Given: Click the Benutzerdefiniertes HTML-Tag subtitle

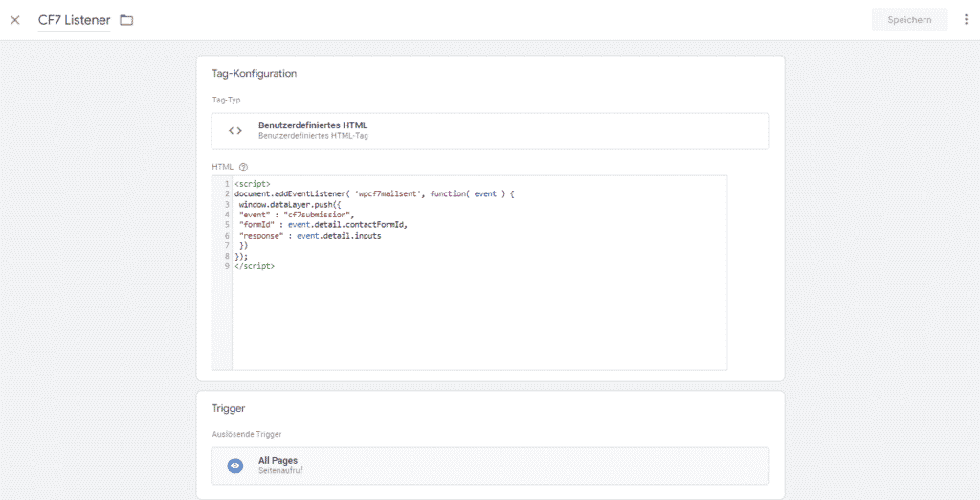Looking at the screenshot, I should [x=313, y=135].
